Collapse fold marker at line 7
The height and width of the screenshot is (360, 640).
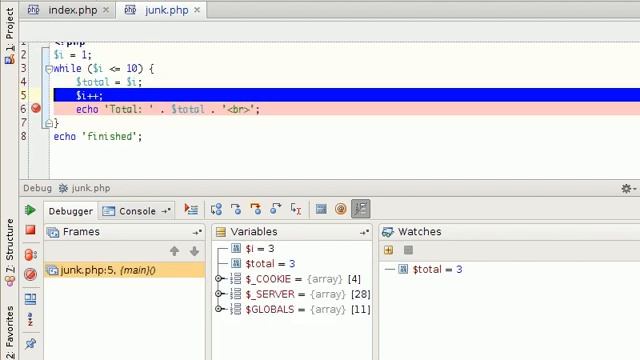pyautogui.click(x=49, y=123)
